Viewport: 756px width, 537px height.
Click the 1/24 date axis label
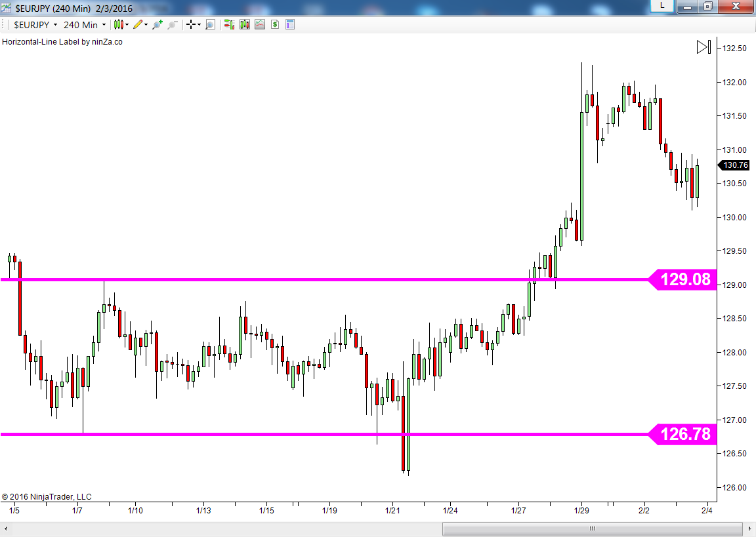tap(450, 511)
